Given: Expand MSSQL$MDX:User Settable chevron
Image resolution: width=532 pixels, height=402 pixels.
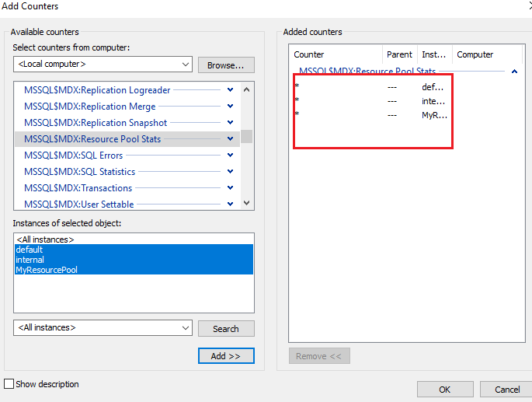Looking at the screenshot, I should 230,204.
